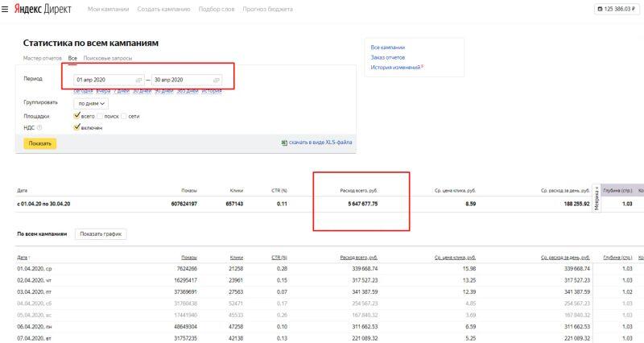The image size is (644, 343).
Task: Open the 'по дням' grouping dropdown
Action: tap(90, 103)
